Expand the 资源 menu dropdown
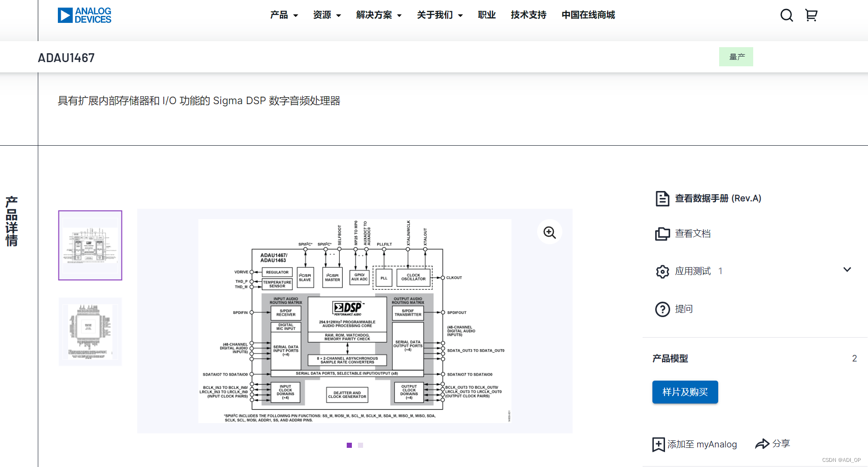Viewport: 868px width, 467px height. click(x=327, y=15)
